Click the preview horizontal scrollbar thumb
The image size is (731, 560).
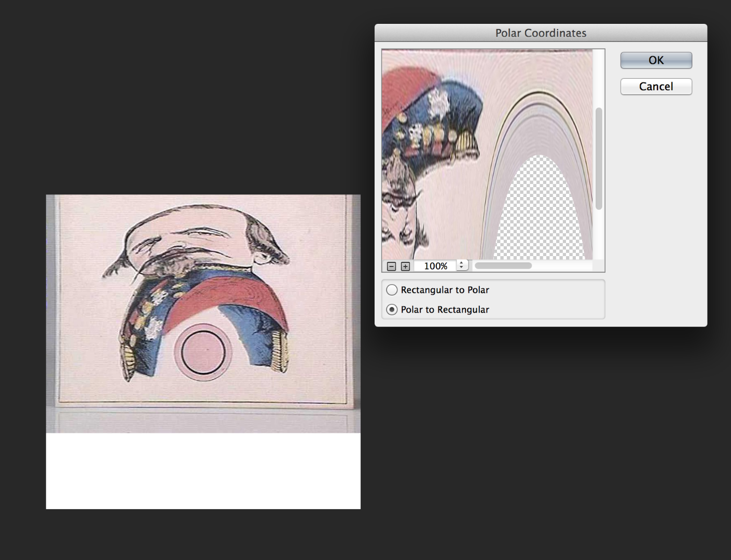point(503,265)
